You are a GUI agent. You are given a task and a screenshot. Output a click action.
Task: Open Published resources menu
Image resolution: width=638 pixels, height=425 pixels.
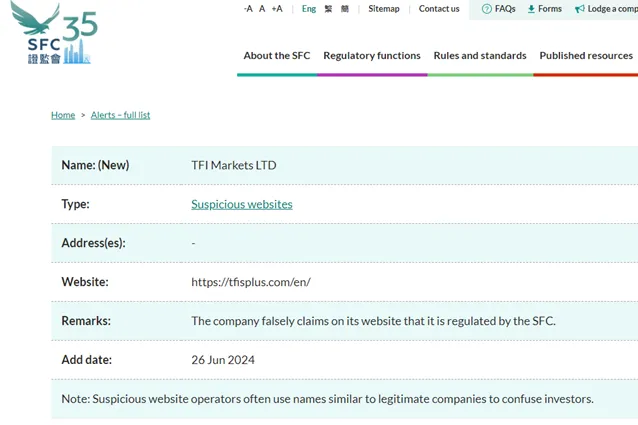[586, 55]
